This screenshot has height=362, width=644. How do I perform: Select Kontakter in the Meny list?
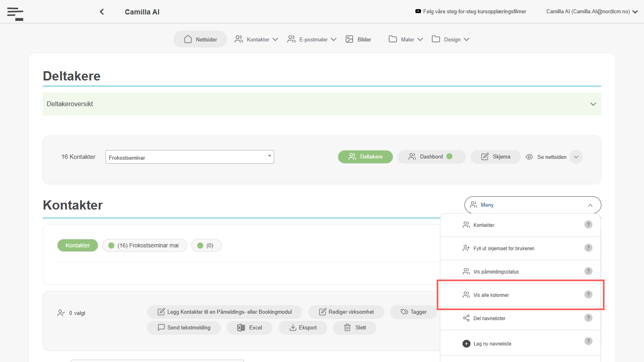pos(520,225)
